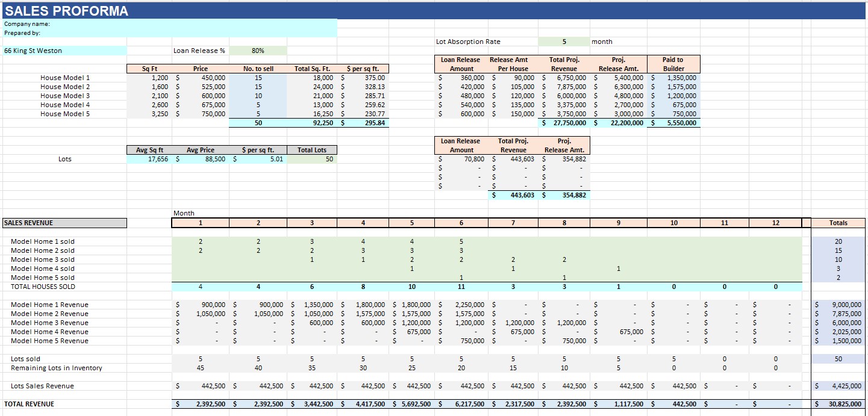Select the Remaining Lots in Inventory label
The height and width of the screenshot is (416, 868).
pyautogui.click(x=57, y=368)
